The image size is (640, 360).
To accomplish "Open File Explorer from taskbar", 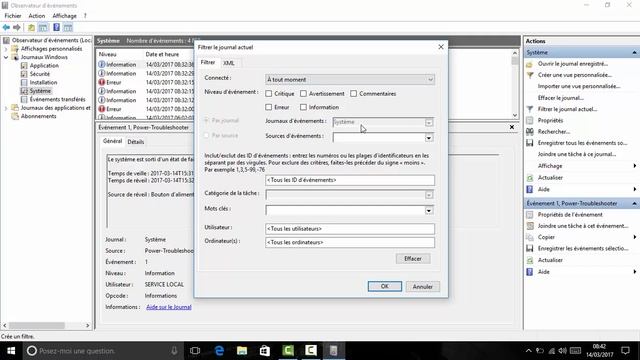I will click(x=242, y=351).
